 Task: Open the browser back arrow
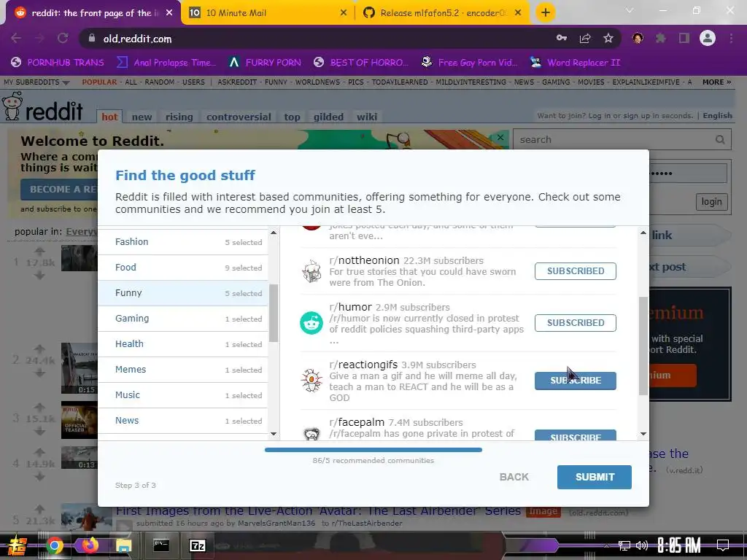pos(16,39)
